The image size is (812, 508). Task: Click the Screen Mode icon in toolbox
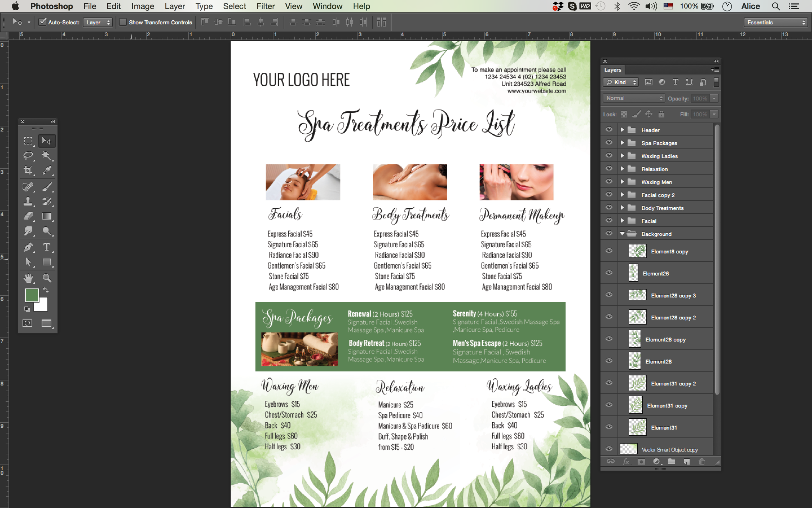pyautogui.click(x=47, y=323)
